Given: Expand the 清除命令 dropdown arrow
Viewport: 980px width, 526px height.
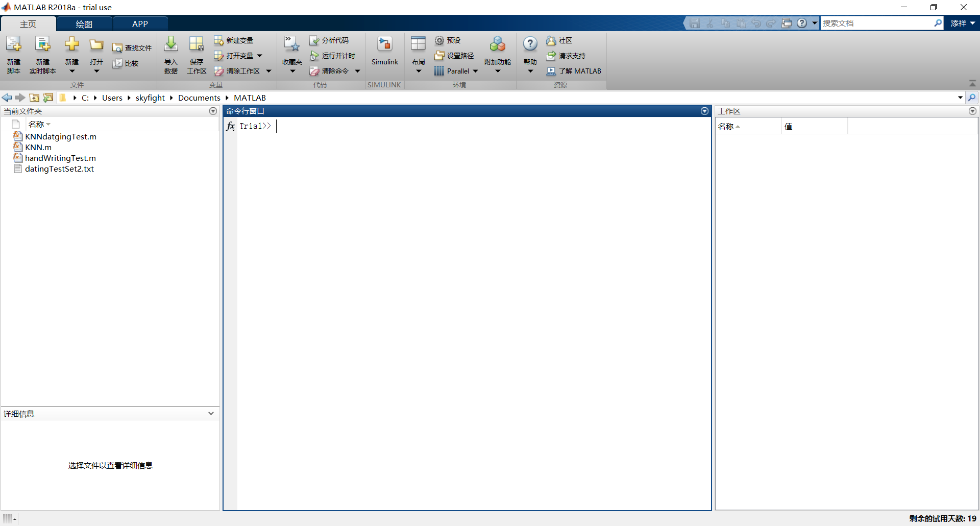Looking at the screenshot, I should point(357,71).
